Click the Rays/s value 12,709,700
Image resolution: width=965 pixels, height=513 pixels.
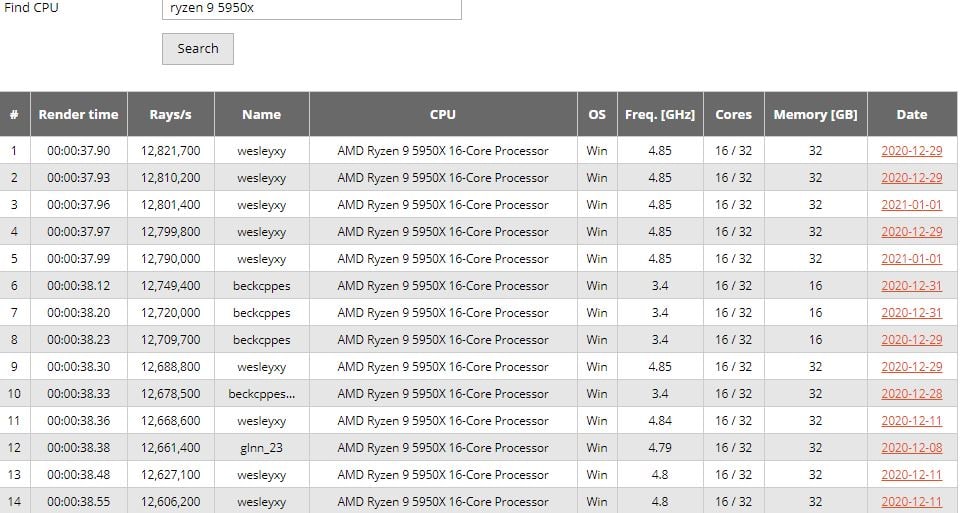click(170, 340)
